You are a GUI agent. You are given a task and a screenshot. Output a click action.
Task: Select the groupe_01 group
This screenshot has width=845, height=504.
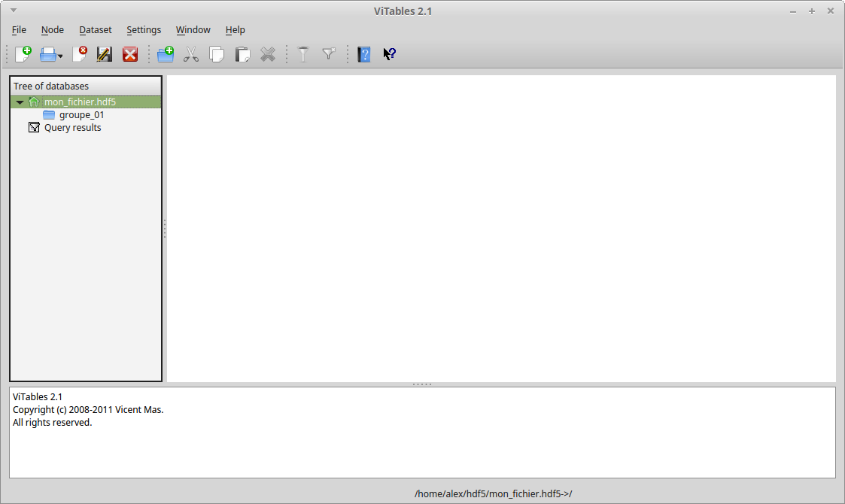(81, 115)
